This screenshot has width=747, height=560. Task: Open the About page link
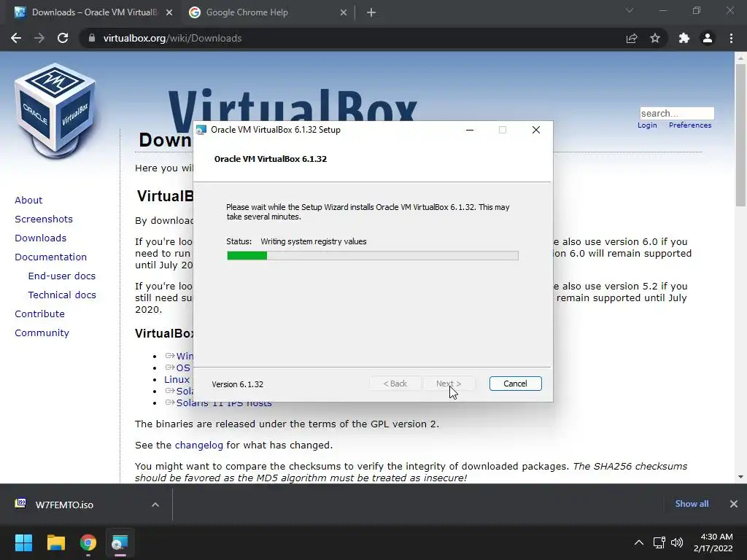(28, 200)
